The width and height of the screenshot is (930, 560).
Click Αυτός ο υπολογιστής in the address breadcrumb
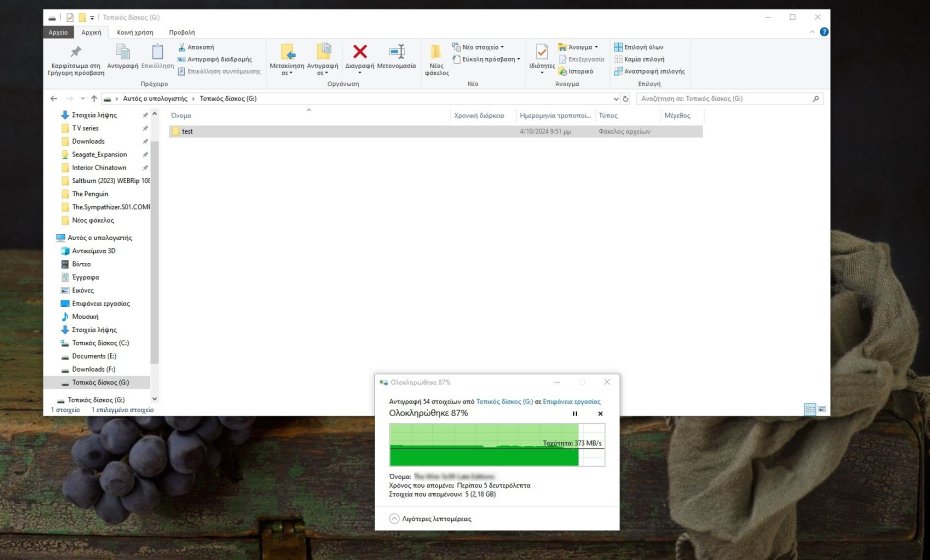[155, 98]
